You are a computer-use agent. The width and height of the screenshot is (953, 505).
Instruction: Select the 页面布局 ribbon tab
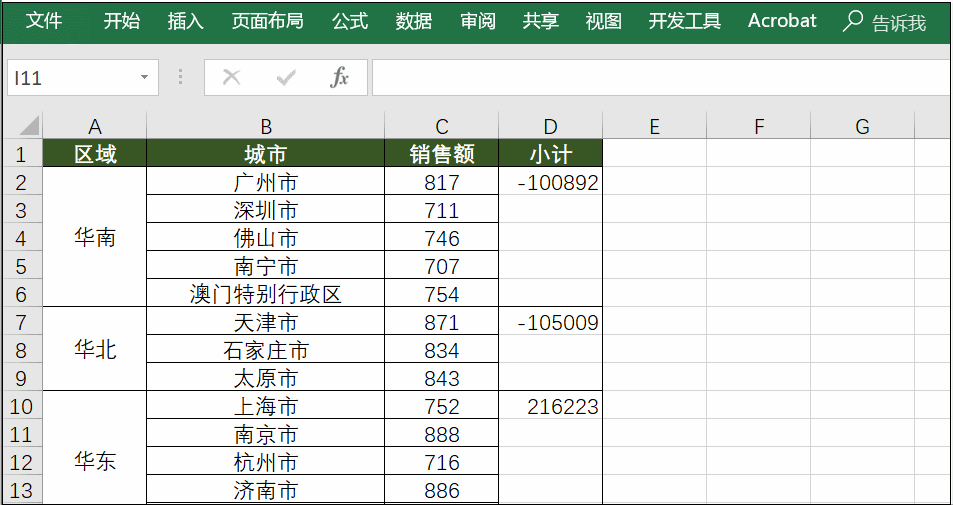[x=267, y=22]
